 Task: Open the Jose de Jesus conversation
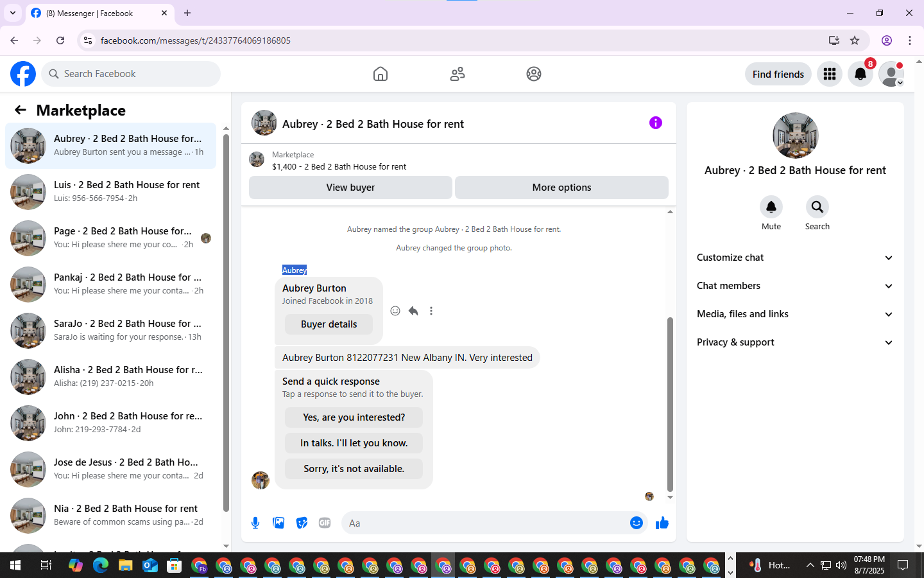coord(110,469)
